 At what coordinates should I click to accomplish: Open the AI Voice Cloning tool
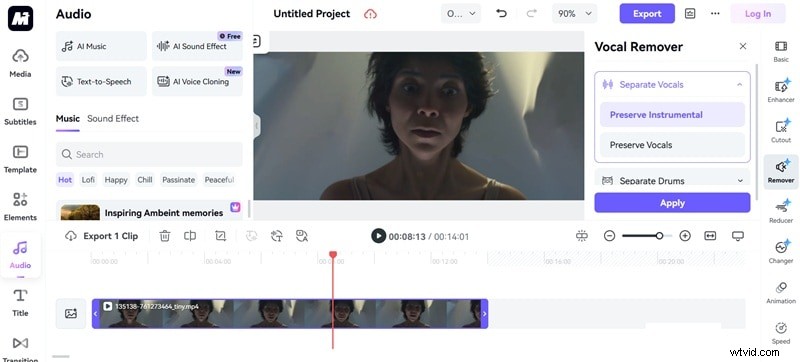197,81
